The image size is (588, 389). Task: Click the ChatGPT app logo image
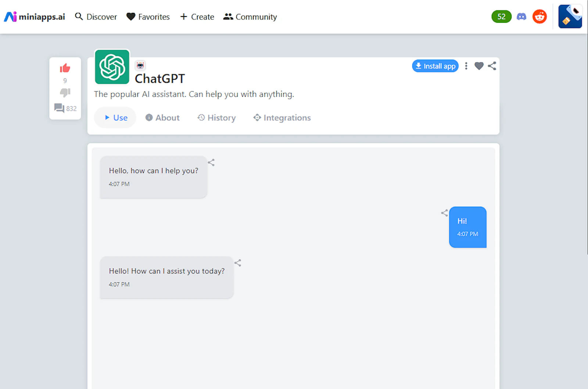pos(112,67)
